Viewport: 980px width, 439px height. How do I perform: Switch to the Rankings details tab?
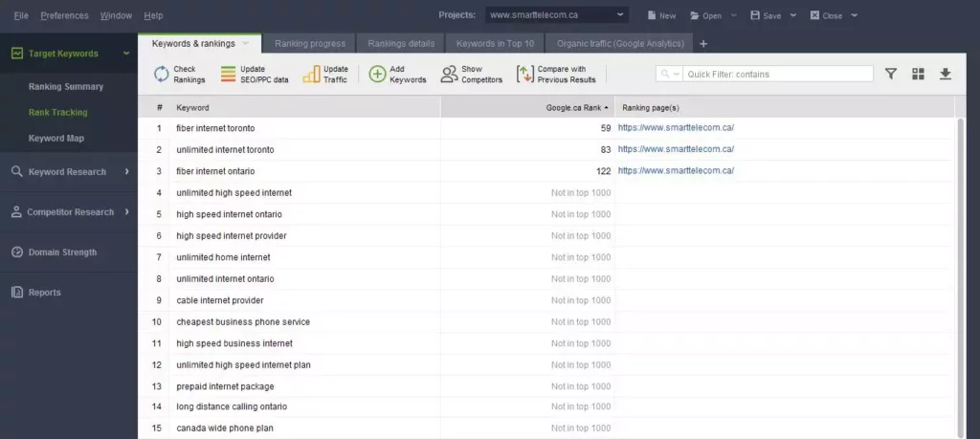[x=401, y=44]
